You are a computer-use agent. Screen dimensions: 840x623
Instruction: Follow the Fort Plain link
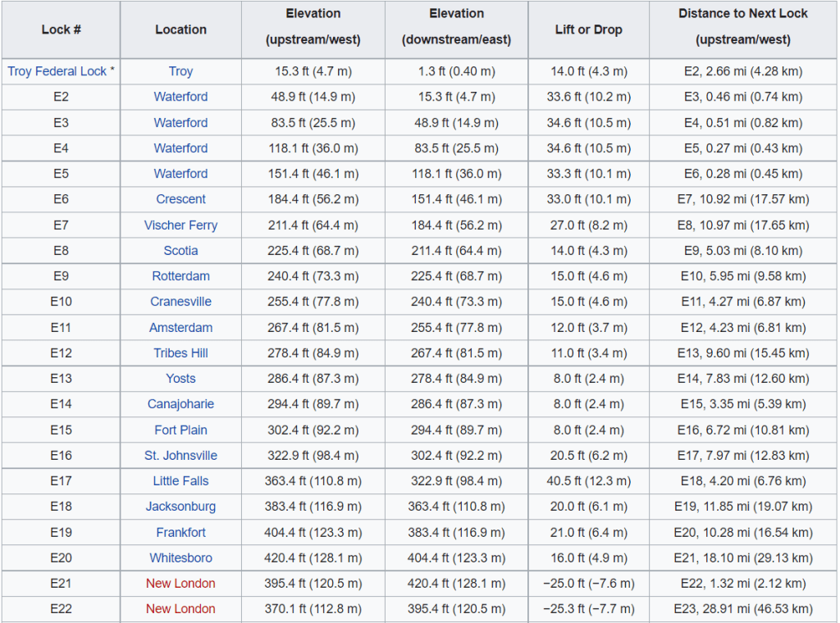click(x=180, y=430)
